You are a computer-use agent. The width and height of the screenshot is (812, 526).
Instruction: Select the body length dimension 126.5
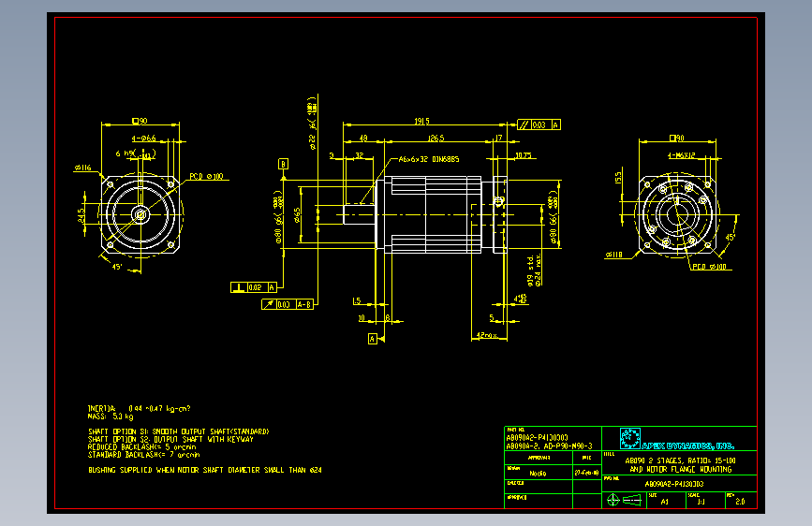click(436, 139)
